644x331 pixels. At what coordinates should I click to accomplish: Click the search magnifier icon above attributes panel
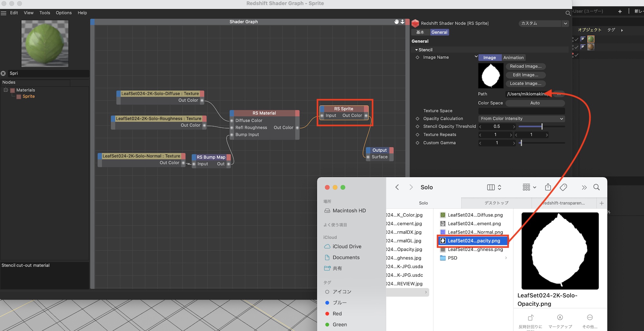click(x=568, y=13)
